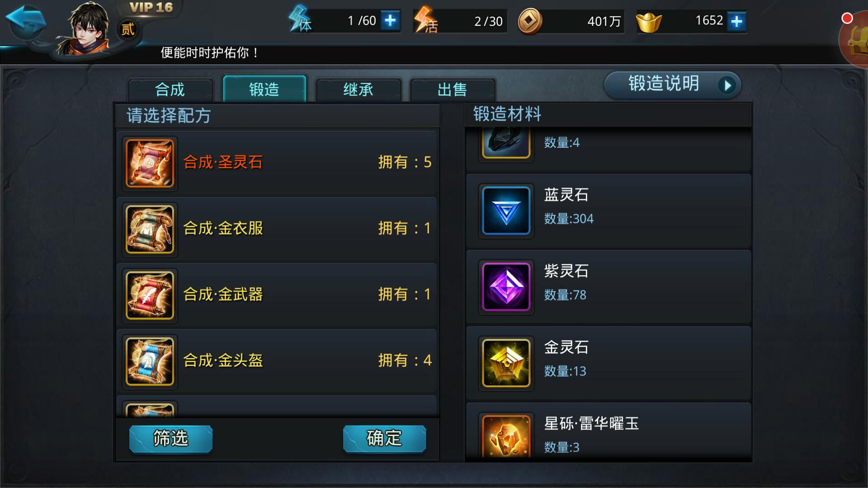Select the 金灵石 gold gem icon
The image size is (868, 488).
click(506, 363)
